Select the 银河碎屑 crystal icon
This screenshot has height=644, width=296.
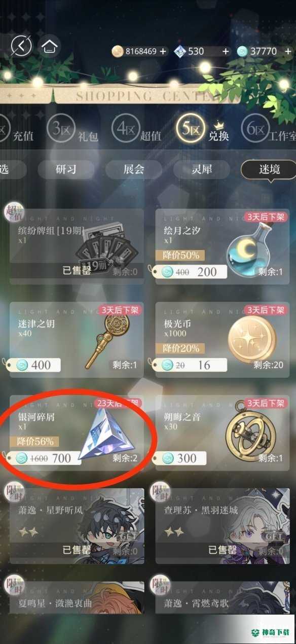point(107,435)
